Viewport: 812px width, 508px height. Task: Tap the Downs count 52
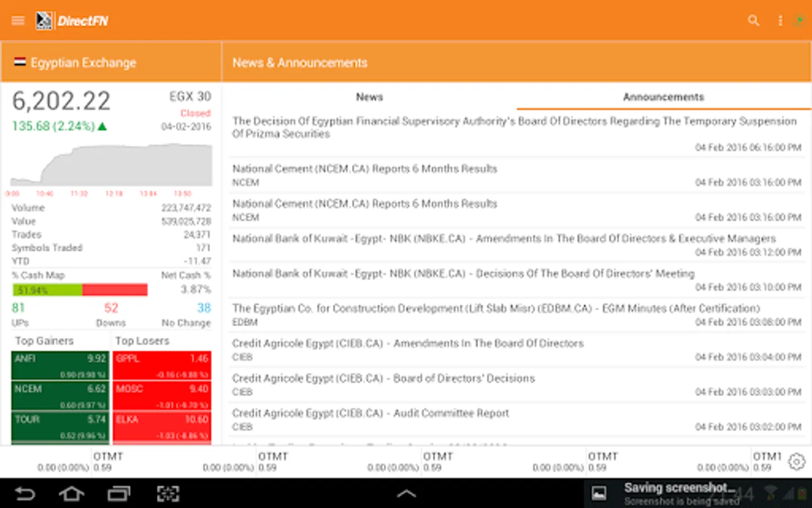pos(111,308)
